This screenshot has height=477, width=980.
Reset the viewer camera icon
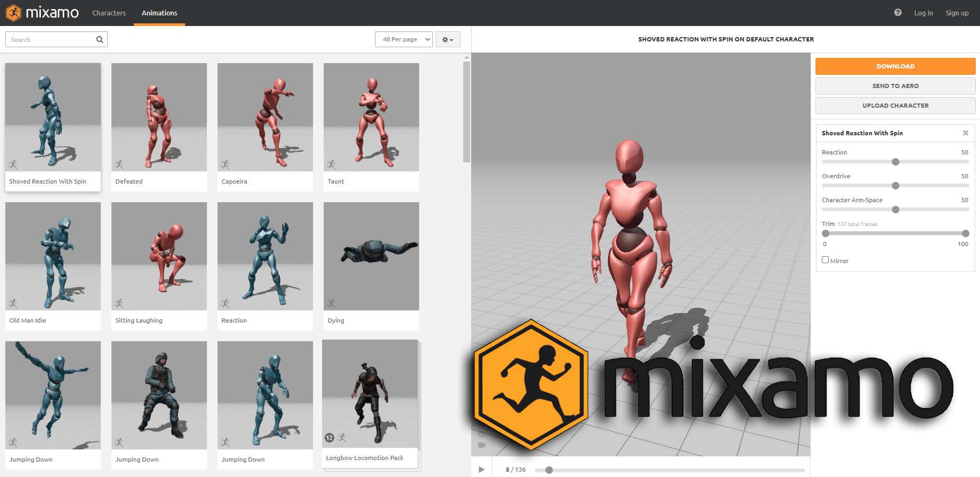pyautogui.click(x=481, y=433)
